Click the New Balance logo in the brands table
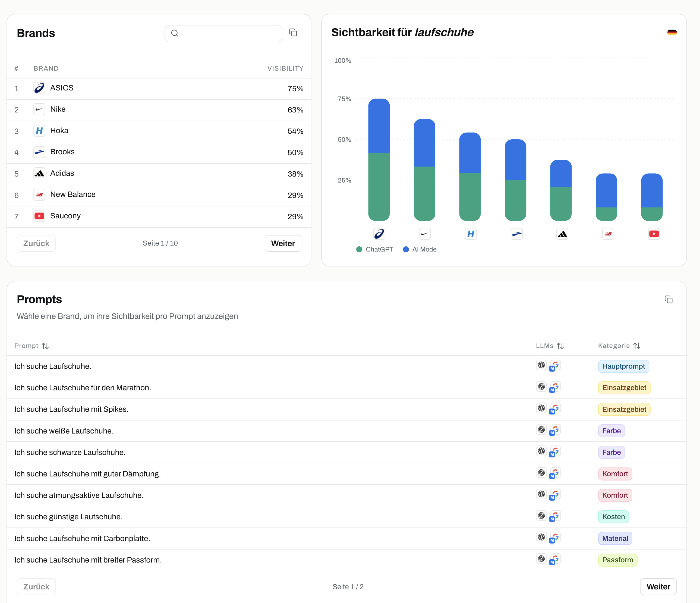The height and width of the screenshot is (603, 700). pyautogui.click(x=39, y=195)
